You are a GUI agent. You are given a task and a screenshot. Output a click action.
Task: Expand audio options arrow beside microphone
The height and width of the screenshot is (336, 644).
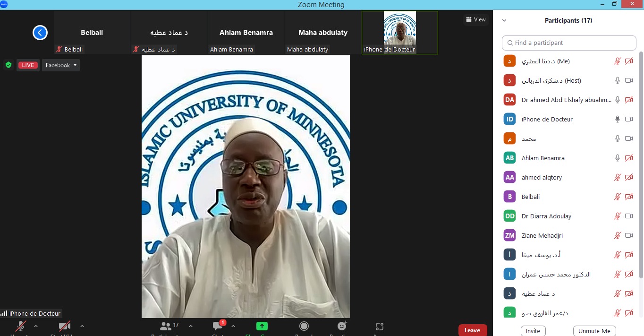36,326
